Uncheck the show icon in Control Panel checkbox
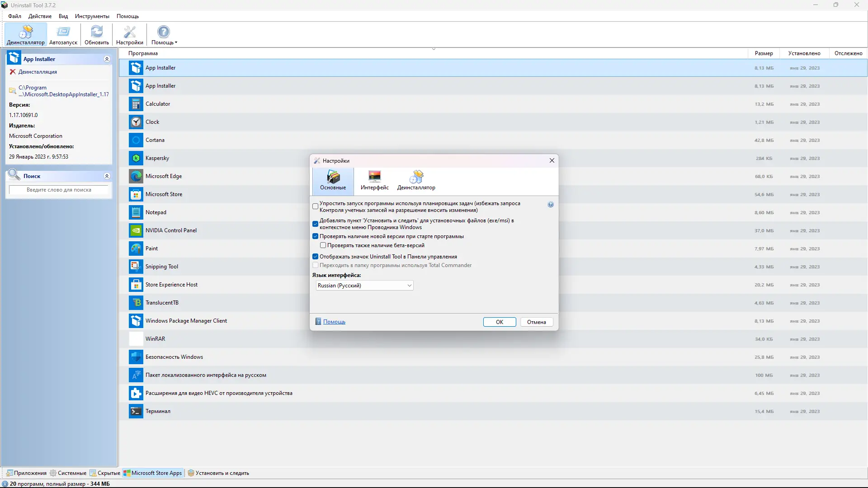 click(316, 257)
